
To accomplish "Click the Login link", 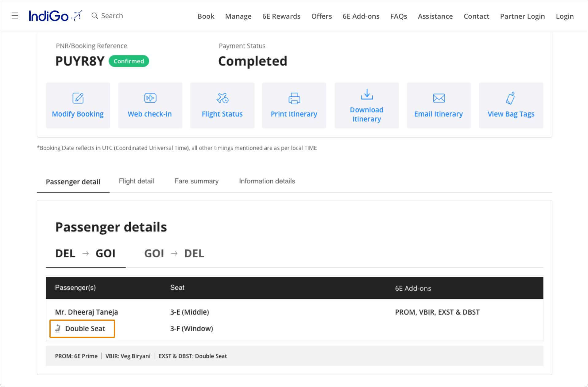I will (564, 16).
